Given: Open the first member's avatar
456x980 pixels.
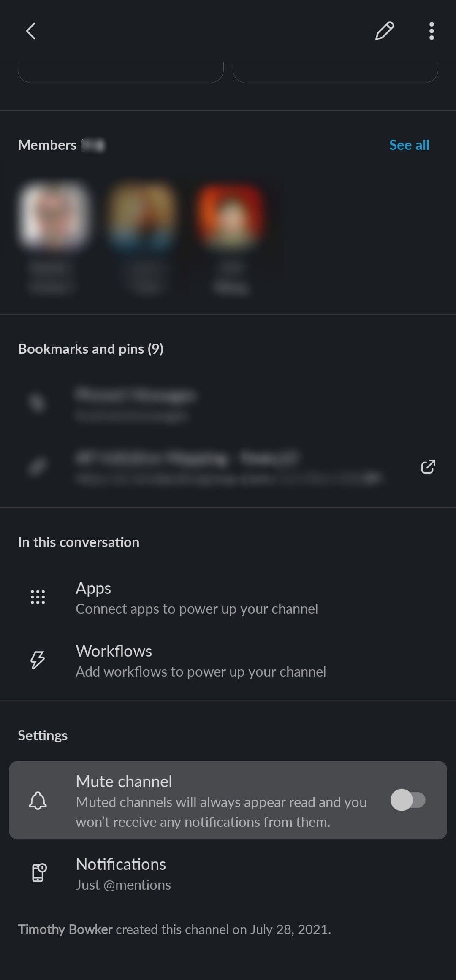Looking at the screenshot, I should pos(55,215).
